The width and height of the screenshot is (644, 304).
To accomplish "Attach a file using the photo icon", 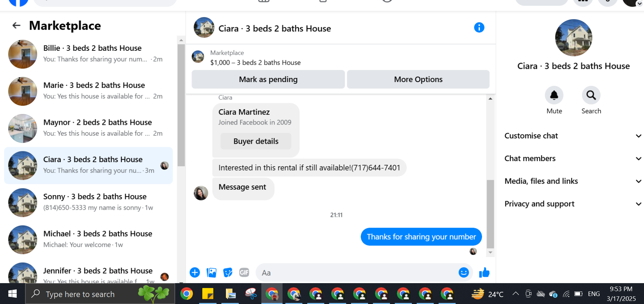I will pos(211,272).
